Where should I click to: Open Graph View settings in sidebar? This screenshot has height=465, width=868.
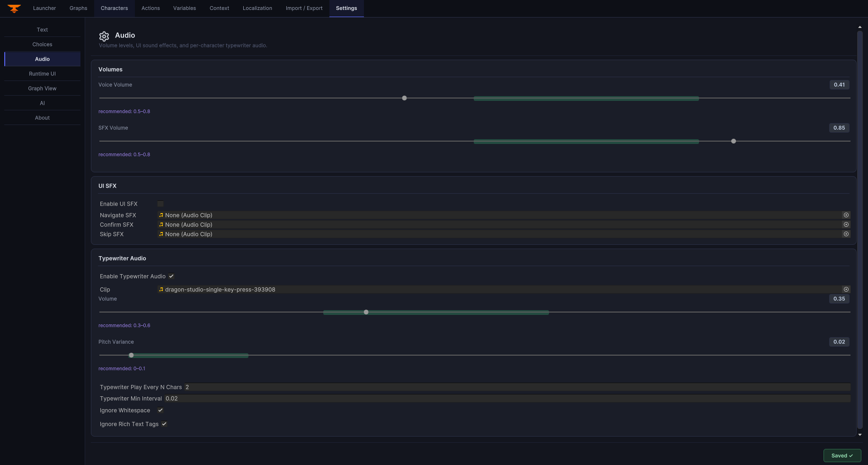(43, 89)
